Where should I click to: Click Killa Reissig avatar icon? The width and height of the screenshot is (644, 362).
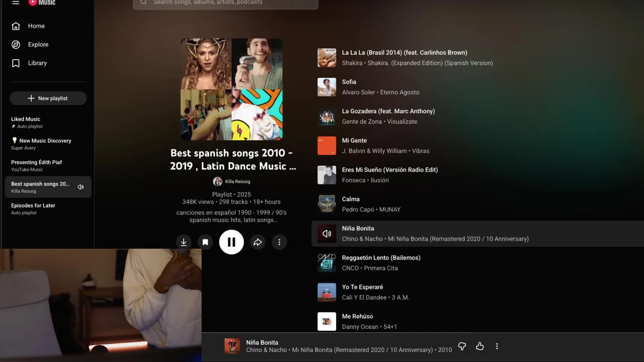pos(217,182)
